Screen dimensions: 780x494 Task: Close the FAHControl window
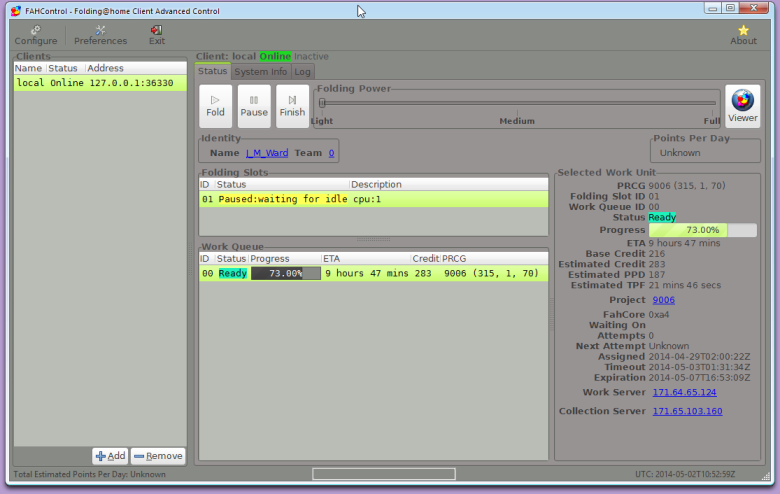click(754, 8)
